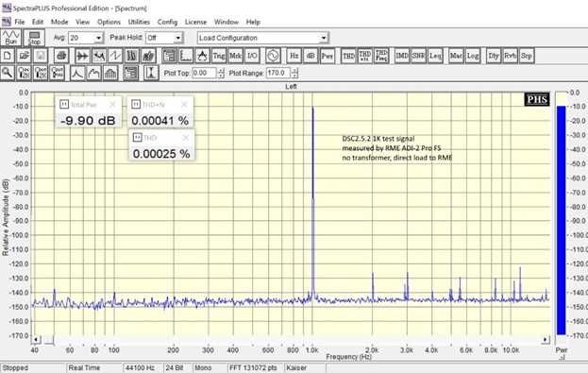The height and width of the screenshot is (373, 588).
Task: Open the Edit menu
Action: pos(38,22)
